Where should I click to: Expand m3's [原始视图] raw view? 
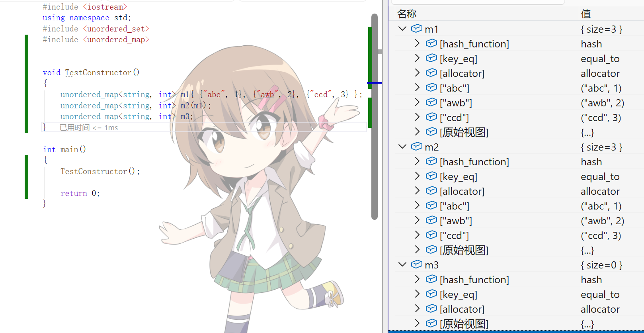(417, 323)
